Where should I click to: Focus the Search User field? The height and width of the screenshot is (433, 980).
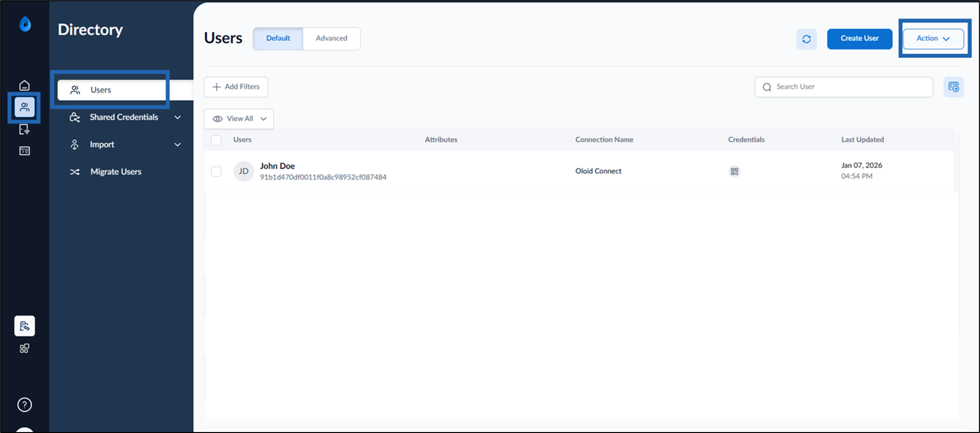(844, 87)
